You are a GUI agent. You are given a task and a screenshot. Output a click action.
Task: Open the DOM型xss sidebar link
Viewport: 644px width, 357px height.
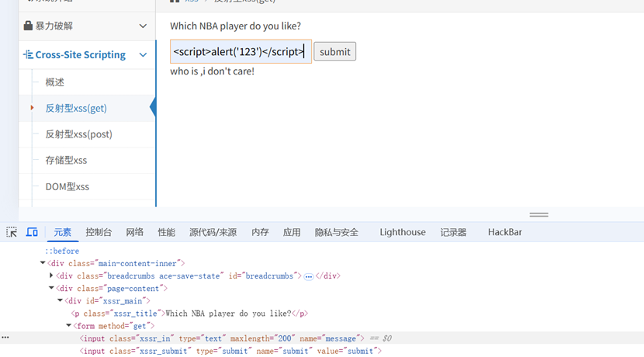(x=67, y=186)
